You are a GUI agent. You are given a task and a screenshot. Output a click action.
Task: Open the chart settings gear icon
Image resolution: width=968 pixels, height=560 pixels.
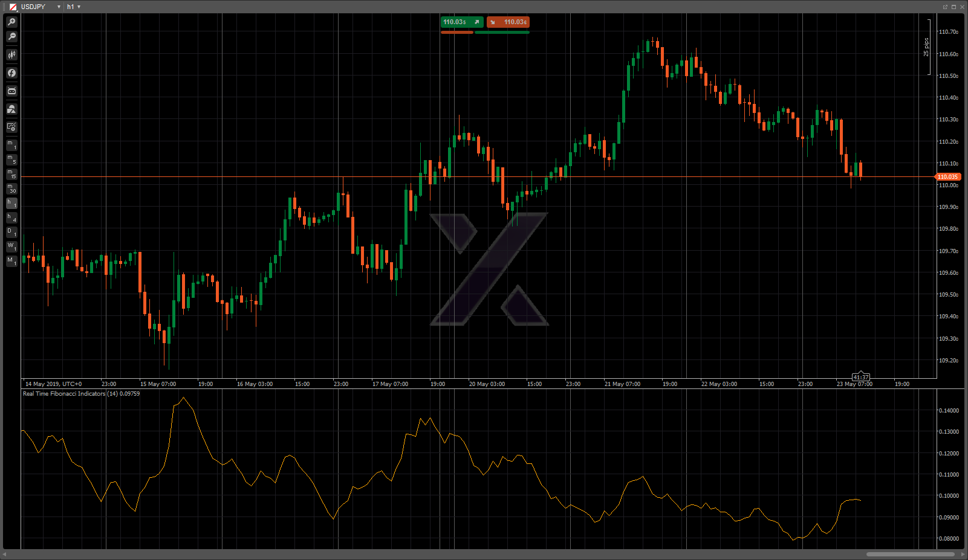(x=11, y=127)
